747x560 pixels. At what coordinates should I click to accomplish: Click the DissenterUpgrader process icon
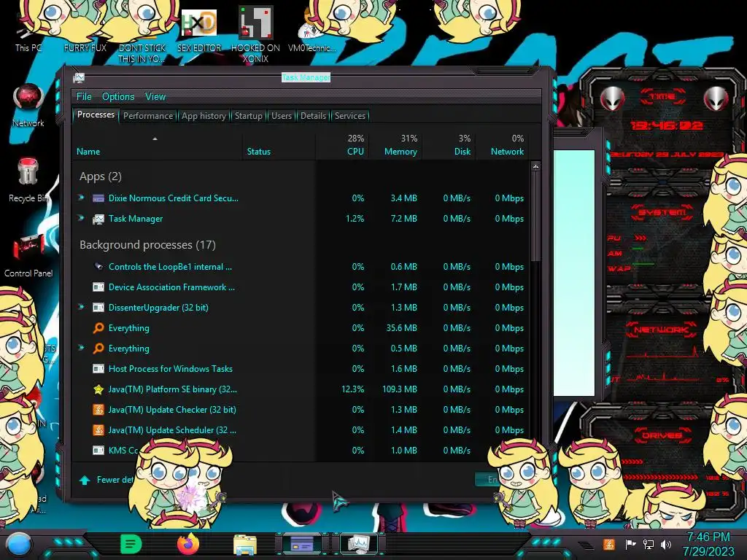tap(98, 308)
